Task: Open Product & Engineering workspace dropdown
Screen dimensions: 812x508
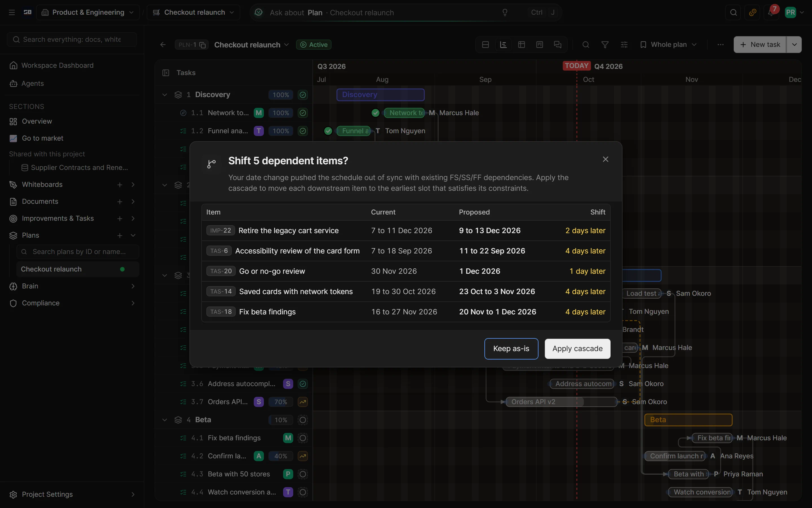Action: 88,12
